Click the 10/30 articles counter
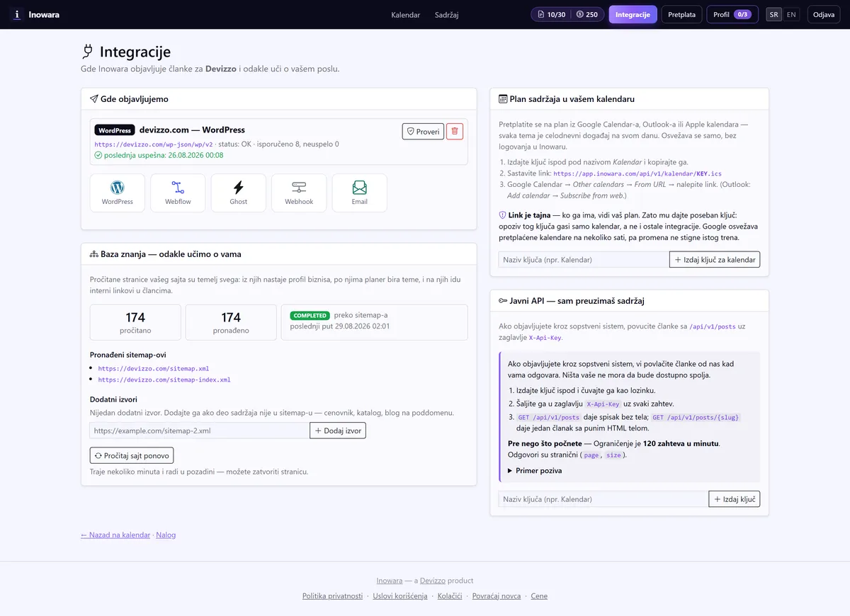This screenshot has height=616, width=850. [x=551, y=14]
